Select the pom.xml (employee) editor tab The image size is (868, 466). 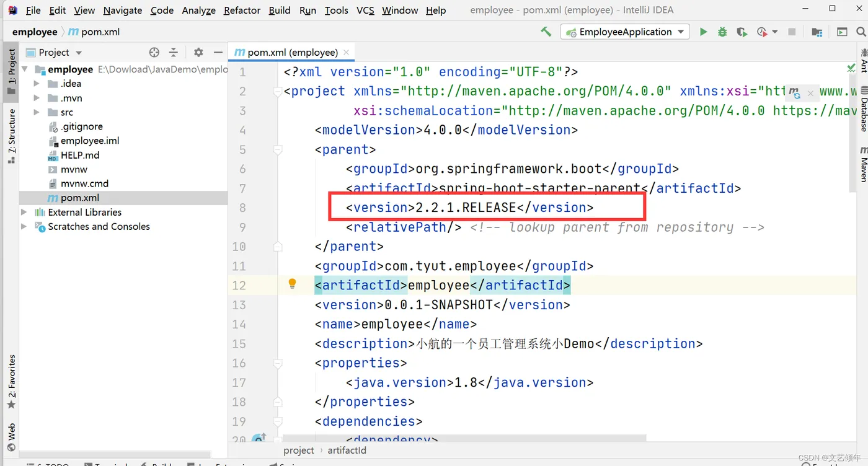coord(291,53)
